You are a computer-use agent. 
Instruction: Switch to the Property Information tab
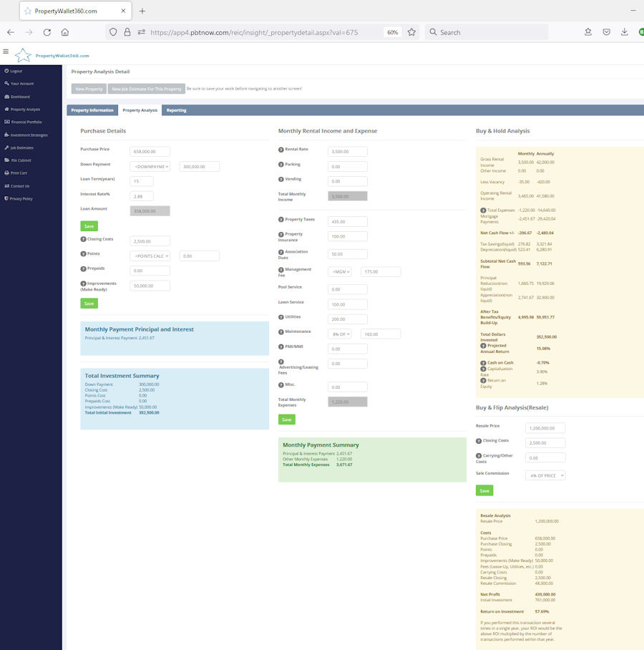92,110
